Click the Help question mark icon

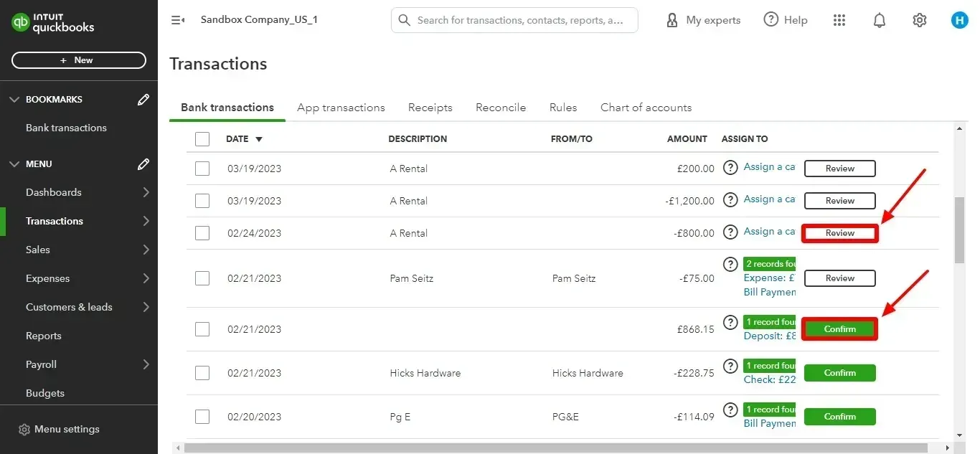(771, 19)
